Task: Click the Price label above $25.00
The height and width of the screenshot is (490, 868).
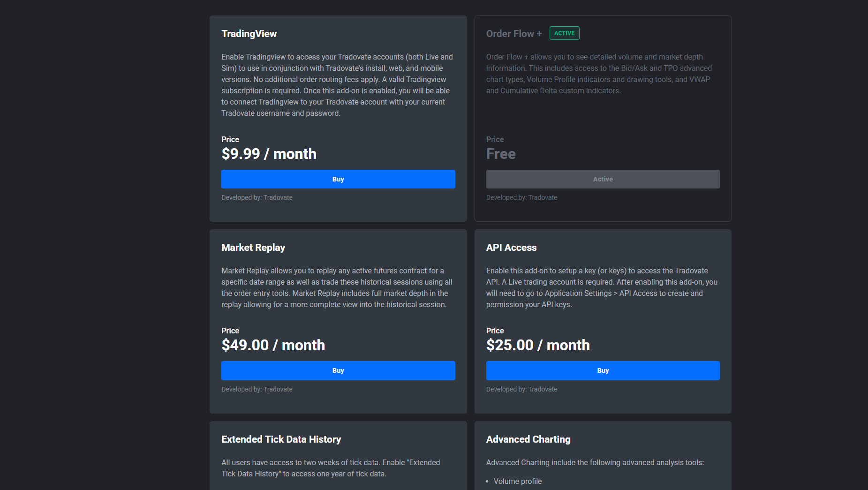Action: pos(495,331)
